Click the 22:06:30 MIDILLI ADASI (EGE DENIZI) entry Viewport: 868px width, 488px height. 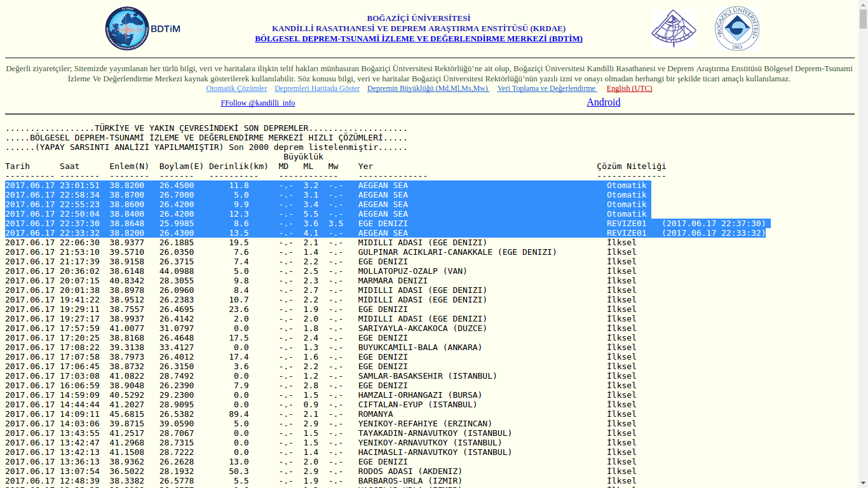(423, 243)
